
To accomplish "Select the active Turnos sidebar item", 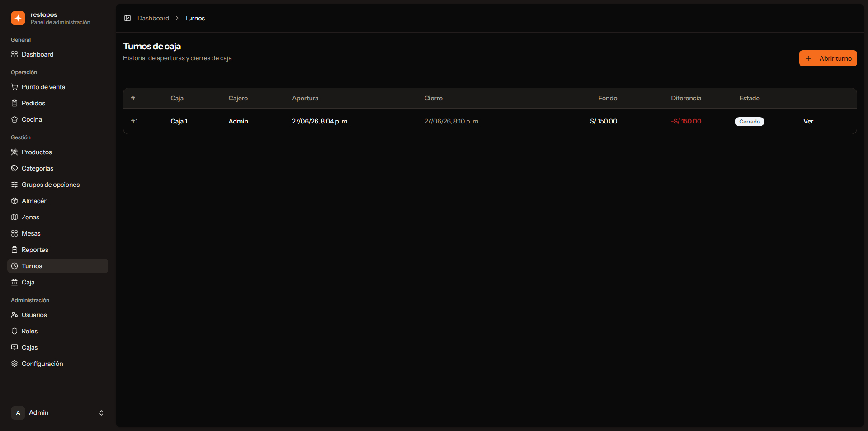I will coord(58,266).
